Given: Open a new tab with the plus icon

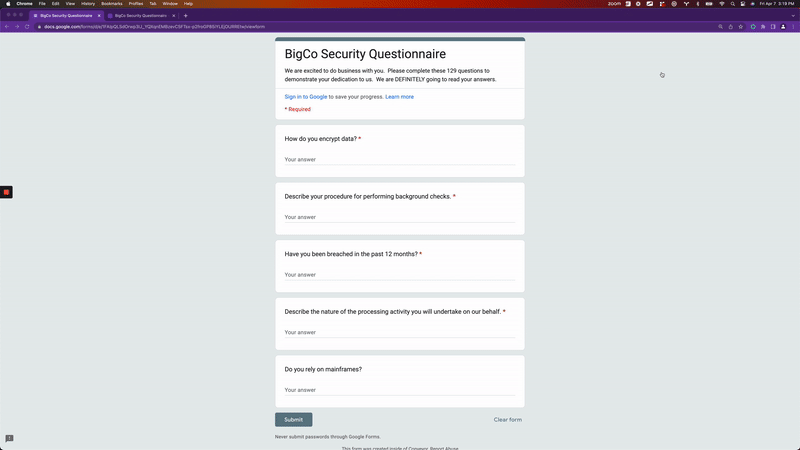Looking at the screenshot, I should [x=186, y=16].
